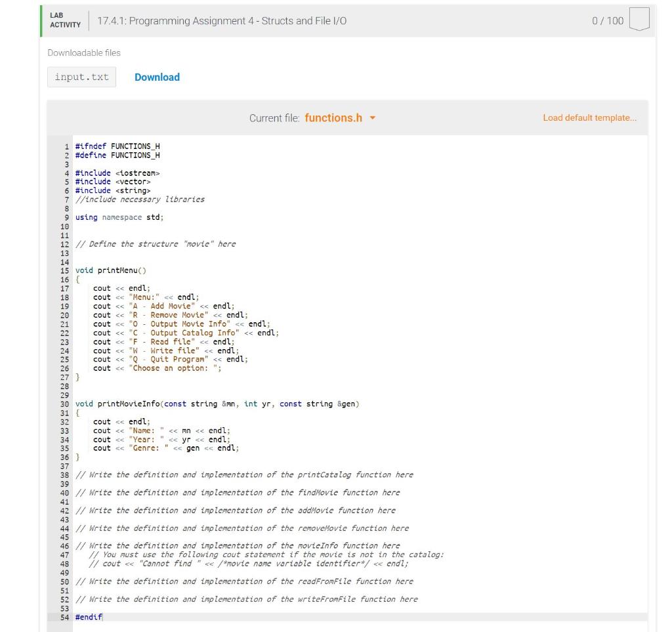
Task: Select the functions.h file name
Action: tap(333, 118)
